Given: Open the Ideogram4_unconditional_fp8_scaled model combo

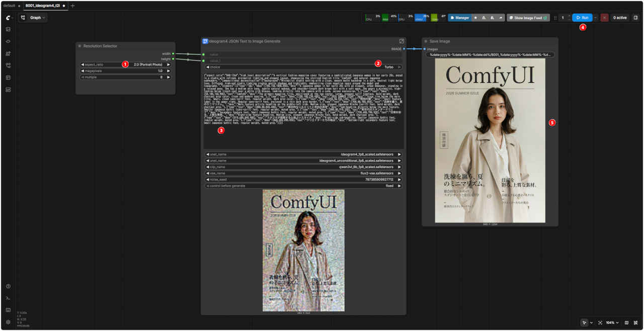Looking at the screenshot, I should click(303, 160).
